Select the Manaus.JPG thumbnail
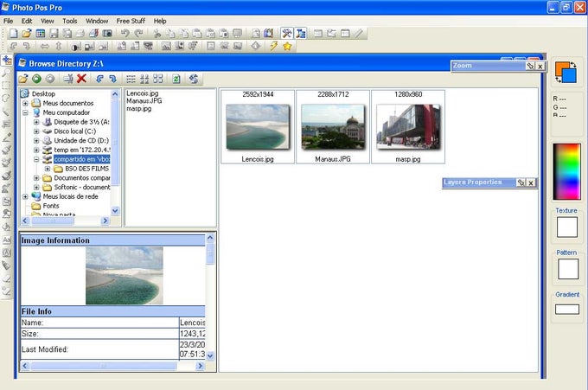Viewport: 588px width, 390px height. [333, 127]
